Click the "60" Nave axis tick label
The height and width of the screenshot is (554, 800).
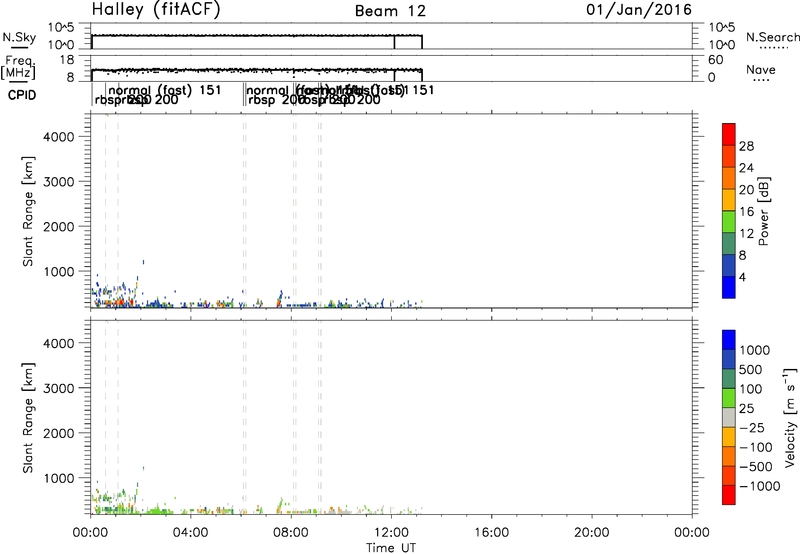716,60
